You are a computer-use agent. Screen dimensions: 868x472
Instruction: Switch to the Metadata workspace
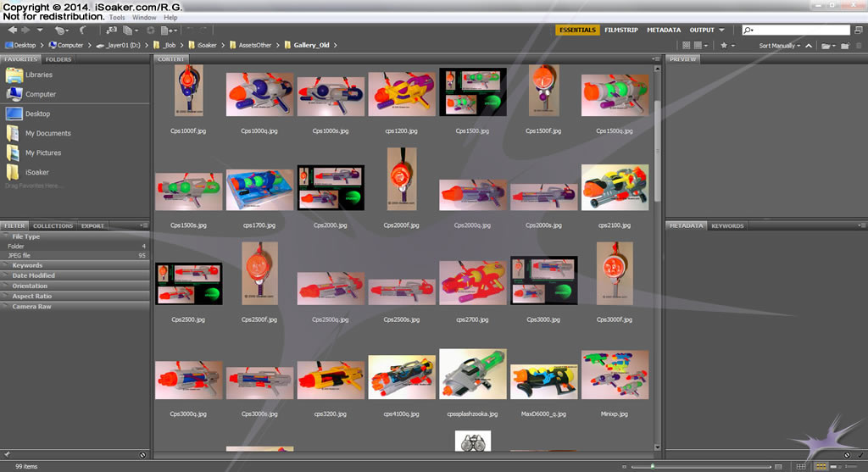664,30
